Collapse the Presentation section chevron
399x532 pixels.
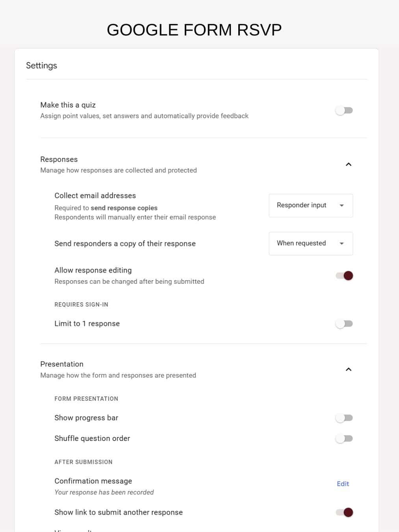point(348,369)
